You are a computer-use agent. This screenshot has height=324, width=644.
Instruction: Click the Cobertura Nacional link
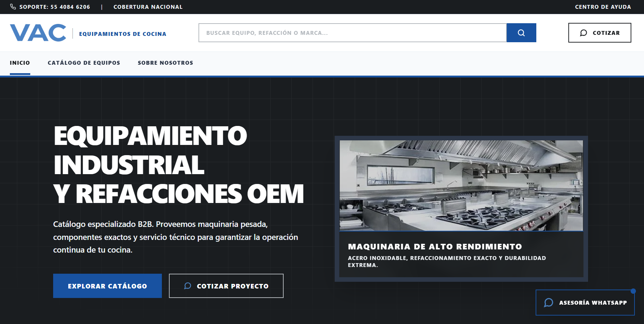pyautogui.click(x=148, y=7)
